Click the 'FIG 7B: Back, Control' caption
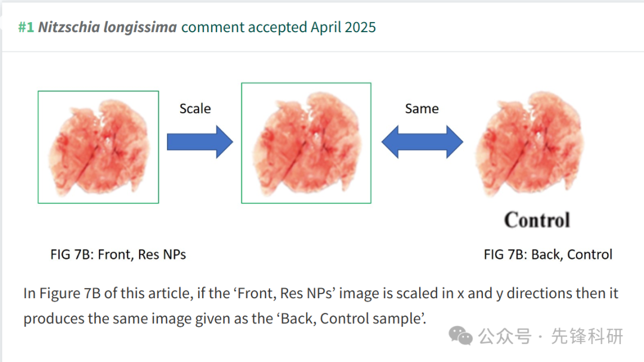 click(548, 255)
